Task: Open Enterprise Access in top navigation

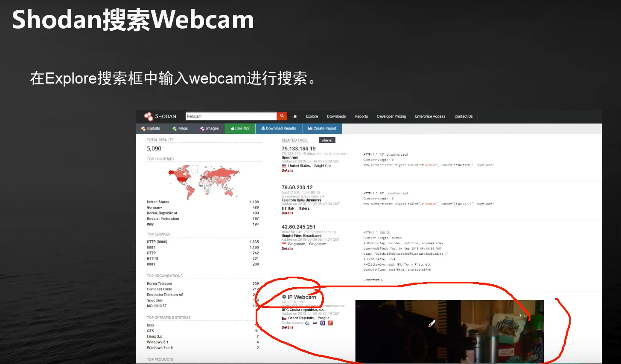Action: [x=430, y=116]
